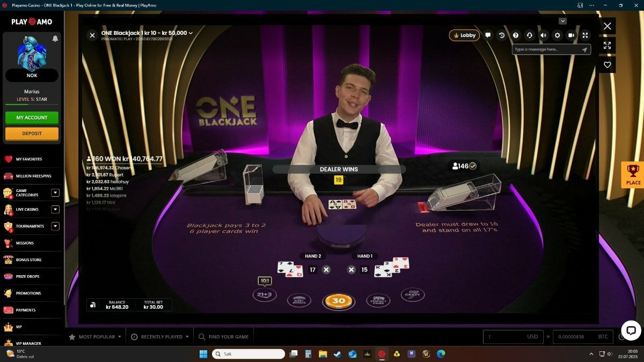Open game settings gear icon
Viewport: 644px width, 362px height.
(x=557, y=35)
